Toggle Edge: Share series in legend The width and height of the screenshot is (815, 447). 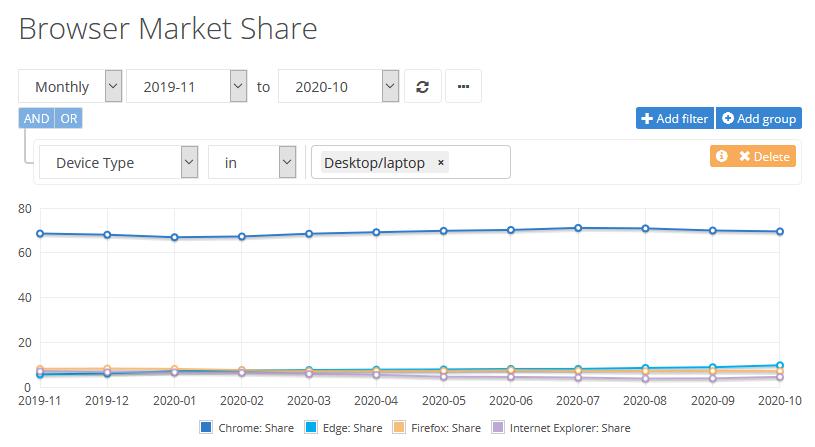(344, 428)
